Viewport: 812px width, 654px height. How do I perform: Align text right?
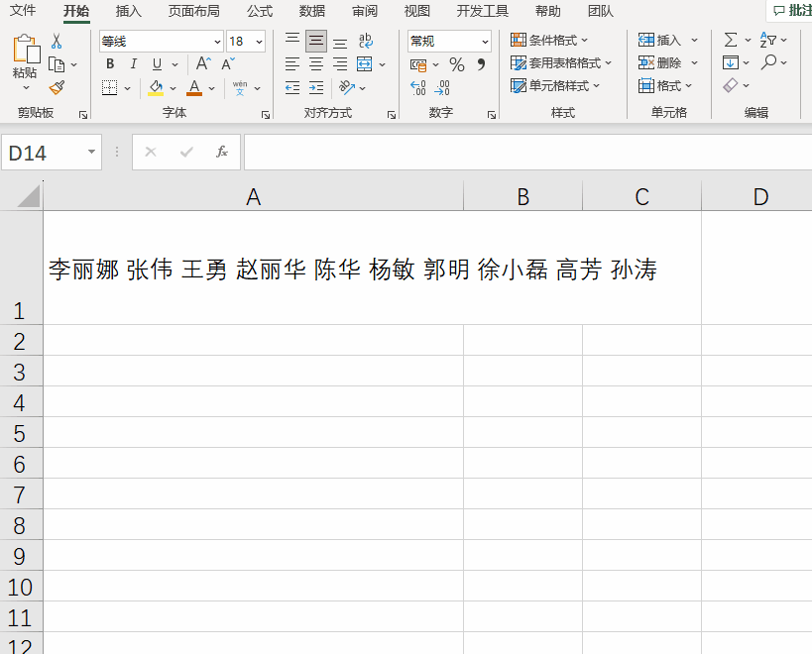[x=340, y=64]
